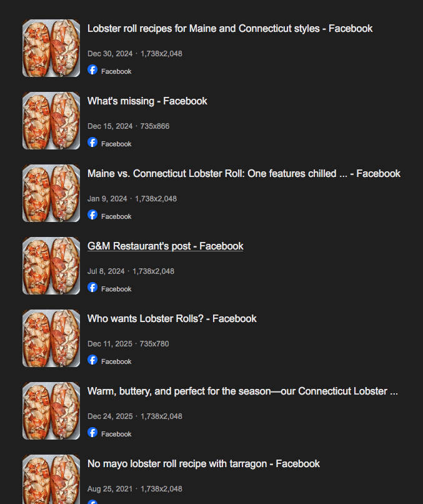This screenshot has width=423, height=504.
Task: Select thumbnail next to G&M Restaurant's post
Action: pyautogui.click(x=51, y=266)
